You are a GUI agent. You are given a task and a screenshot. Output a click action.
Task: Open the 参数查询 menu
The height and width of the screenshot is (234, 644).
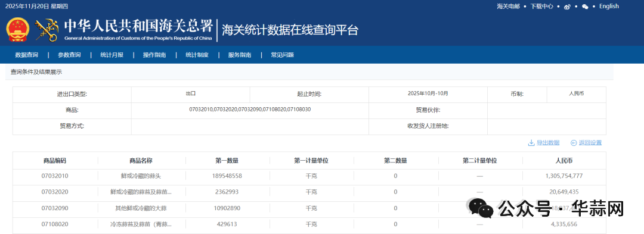(x=69, y=55)
